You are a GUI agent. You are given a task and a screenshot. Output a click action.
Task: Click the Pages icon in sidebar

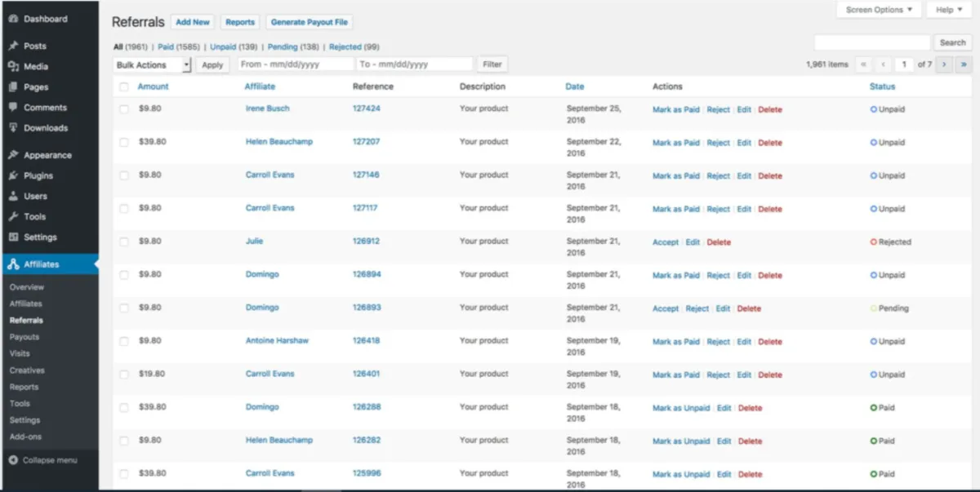click(x=13, y=87)
